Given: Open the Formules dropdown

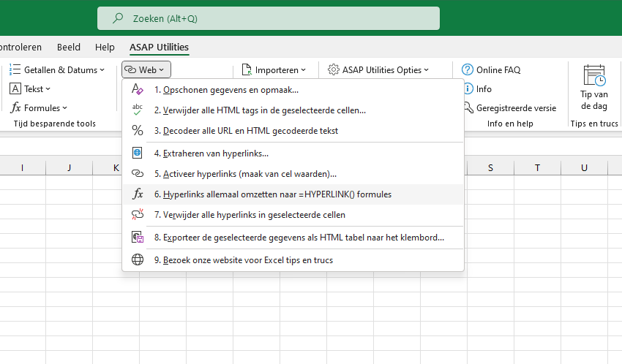Looking at the screenshot, I should tap(39, 107).
